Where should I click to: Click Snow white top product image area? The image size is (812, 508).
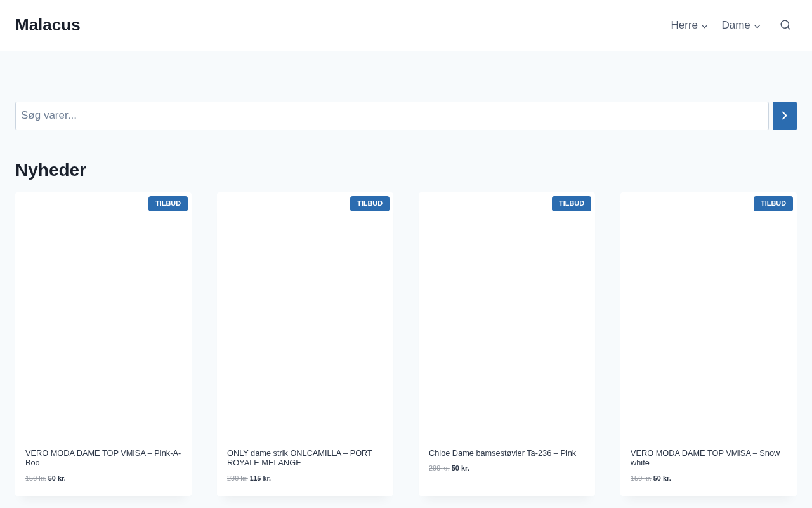pyautogui.click(x=709, y=316)
